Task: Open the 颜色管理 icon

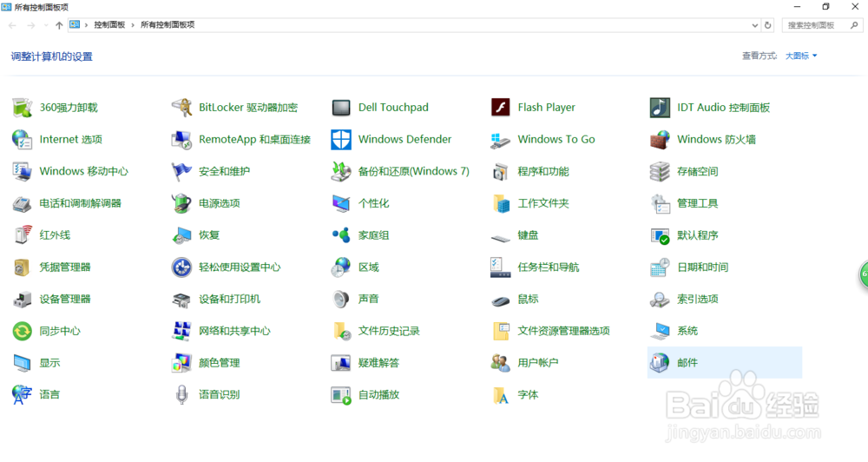Action: [181, 363]
